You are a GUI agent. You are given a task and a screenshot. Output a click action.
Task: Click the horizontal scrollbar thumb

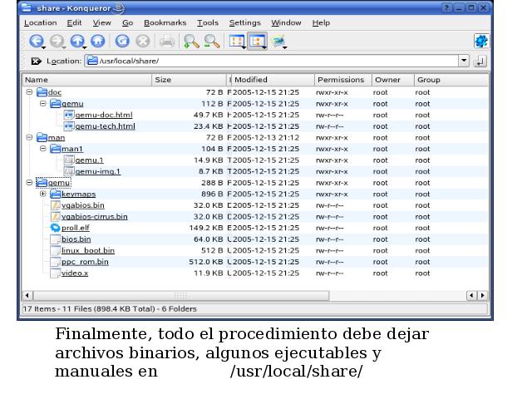click(x=181, y=296)
